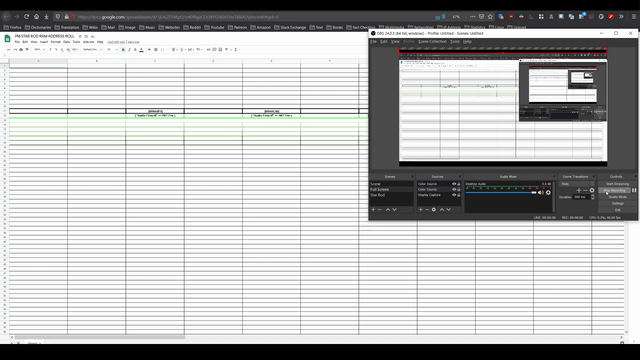Add a new scene in OBS Scenes panel
640x360 pixels.
[x=373, y=209]
